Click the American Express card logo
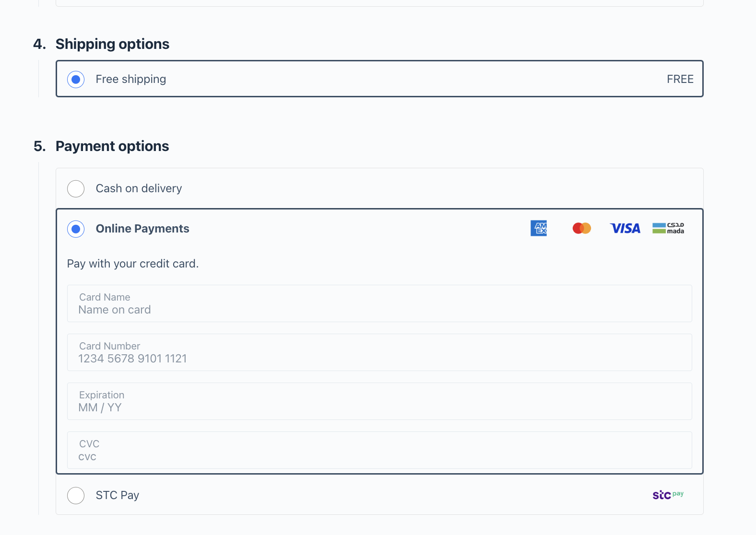 tap(539, 228)
